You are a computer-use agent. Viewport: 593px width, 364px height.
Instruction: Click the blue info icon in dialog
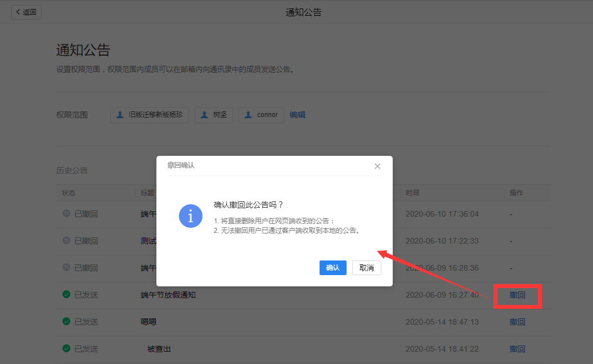click(x=191, y=216)
